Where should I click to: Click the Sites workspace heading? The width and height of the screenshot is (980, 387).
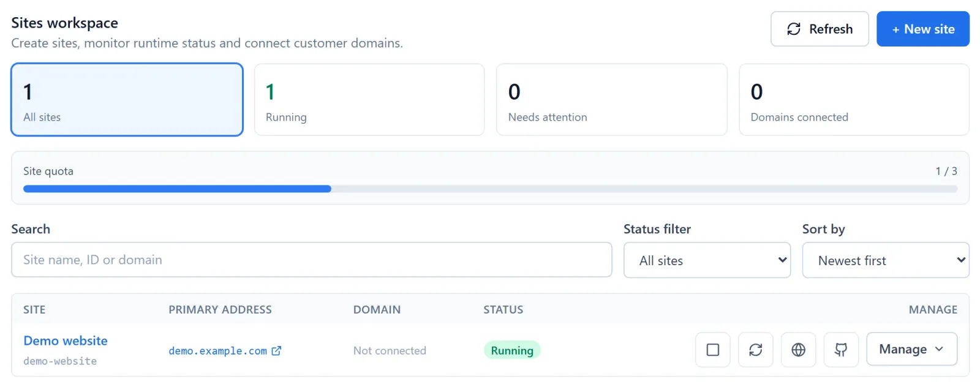click(x=64, y=23)
